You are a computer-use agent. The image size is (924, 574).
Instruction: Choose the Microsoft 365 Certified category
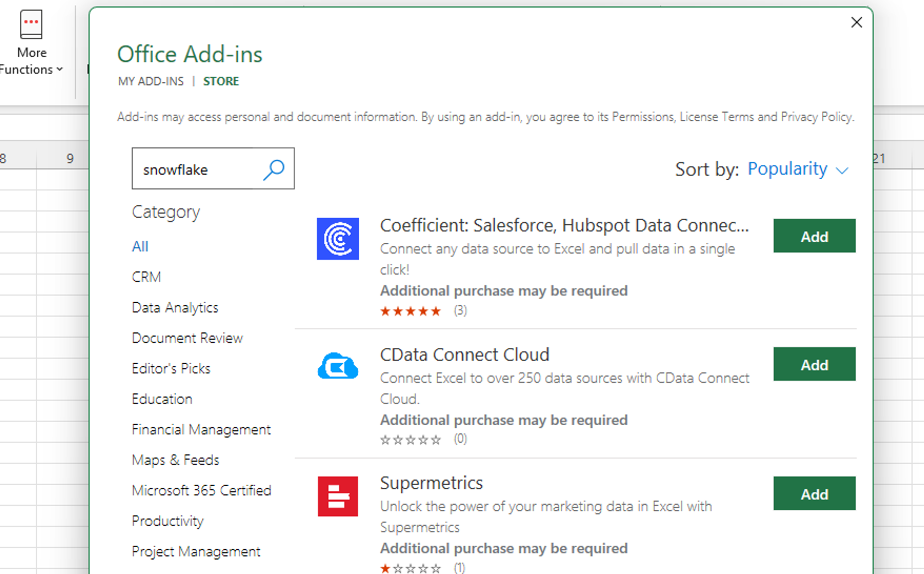tap(201, 491)
